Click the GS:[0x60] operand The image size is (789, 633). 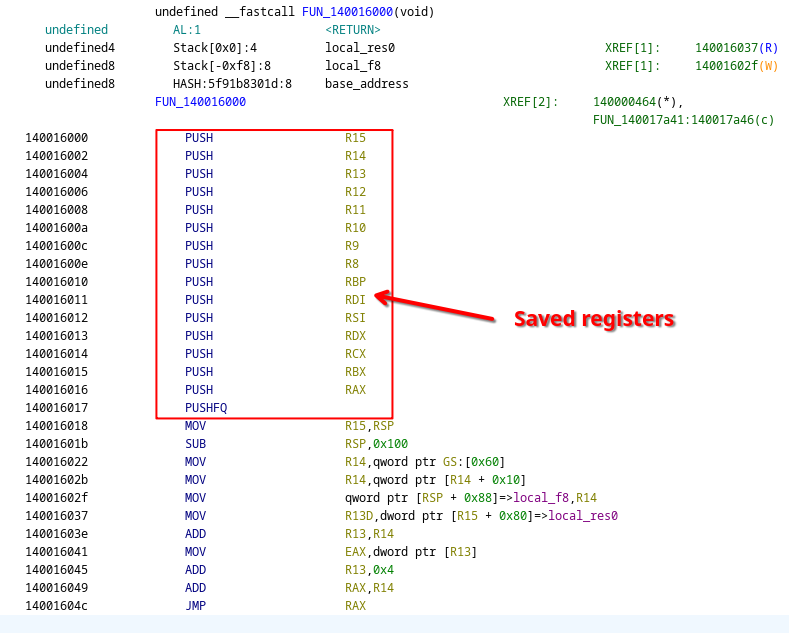point(474,462)
